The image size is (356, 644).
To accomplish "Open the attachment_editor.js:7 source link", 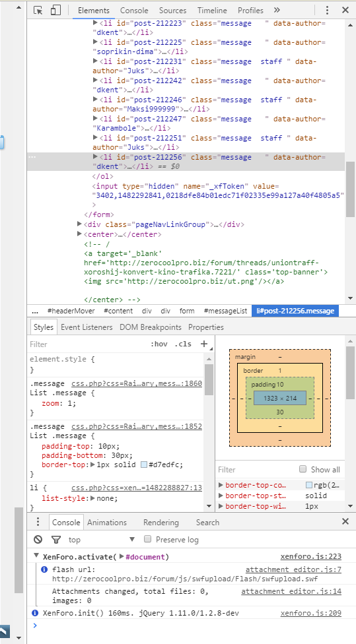I will tap(293, 569).
